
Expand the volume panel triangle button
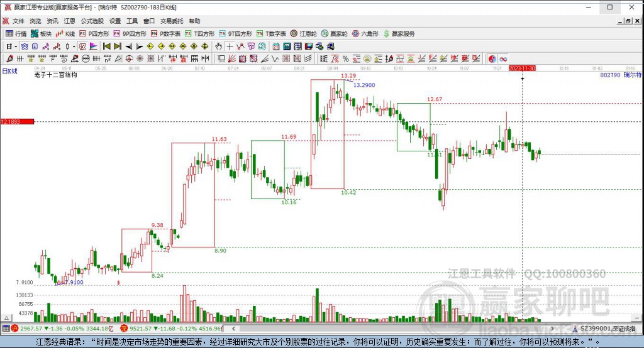point(6,318)
